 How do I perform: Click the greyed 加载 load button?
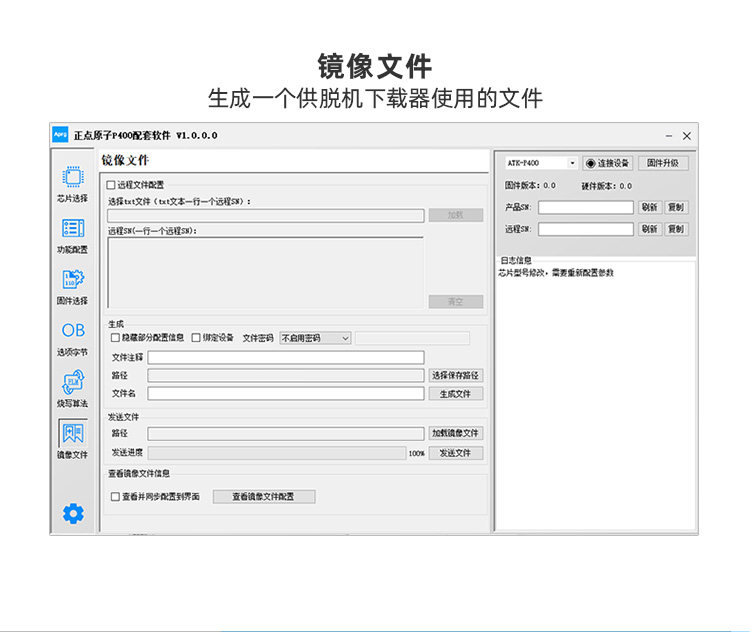click(456, 215)
